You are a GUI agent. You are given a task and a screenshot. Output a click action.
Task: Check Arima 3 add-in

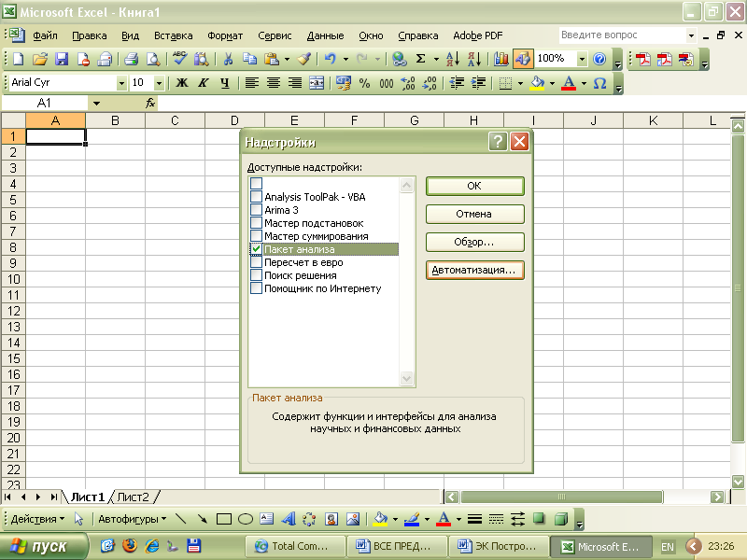tap(256, 209)
